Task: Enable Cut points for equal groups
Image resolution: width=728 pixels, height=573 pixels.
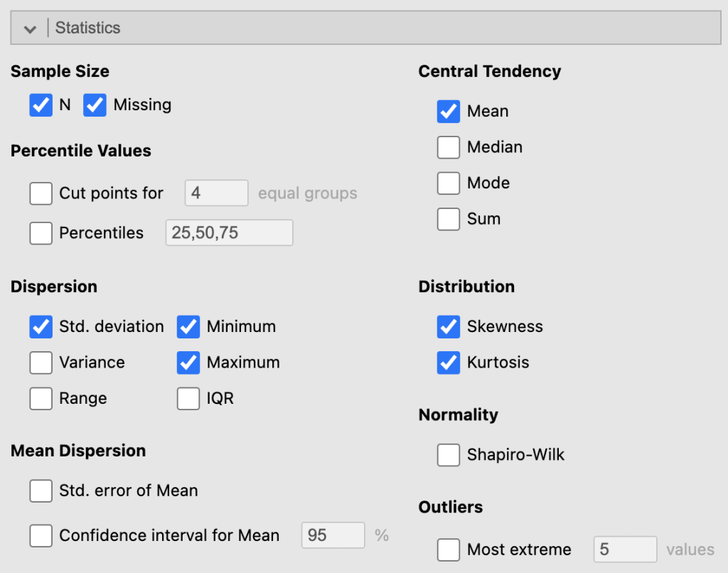Action: tap(41, 193)
